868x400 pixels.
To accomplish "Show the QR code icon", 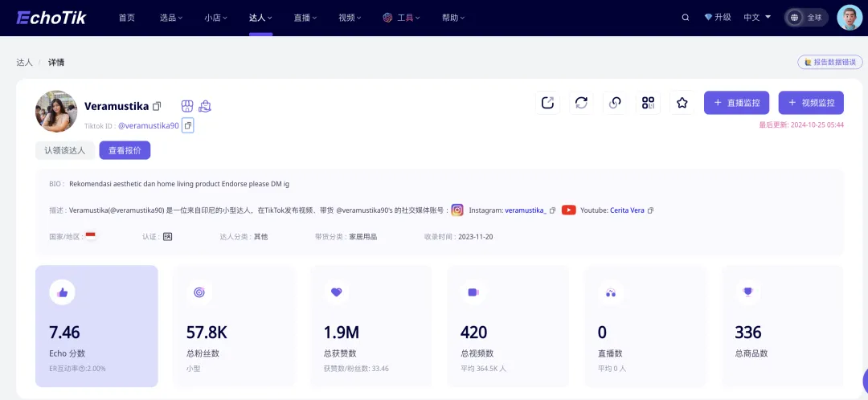I will 649,103.
